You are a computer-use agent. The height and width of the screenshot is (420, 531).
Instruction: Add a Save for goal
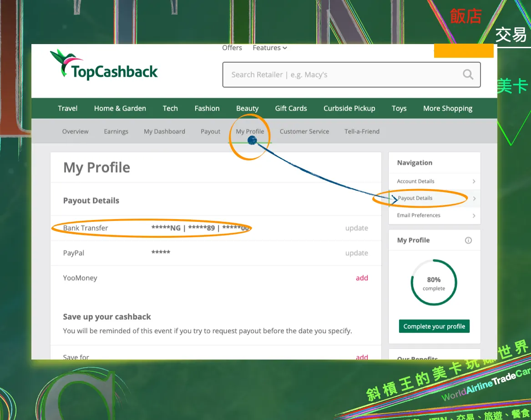tap(362, 356)
